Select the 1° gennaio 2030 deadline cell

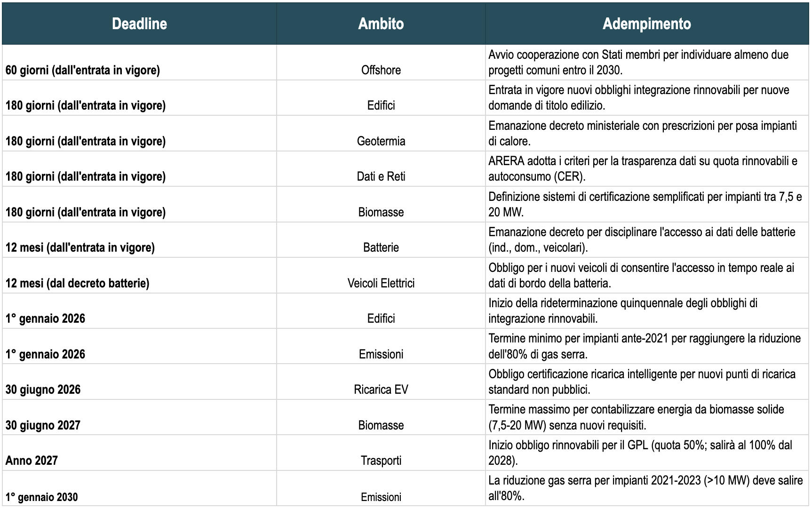click(42, 497)
